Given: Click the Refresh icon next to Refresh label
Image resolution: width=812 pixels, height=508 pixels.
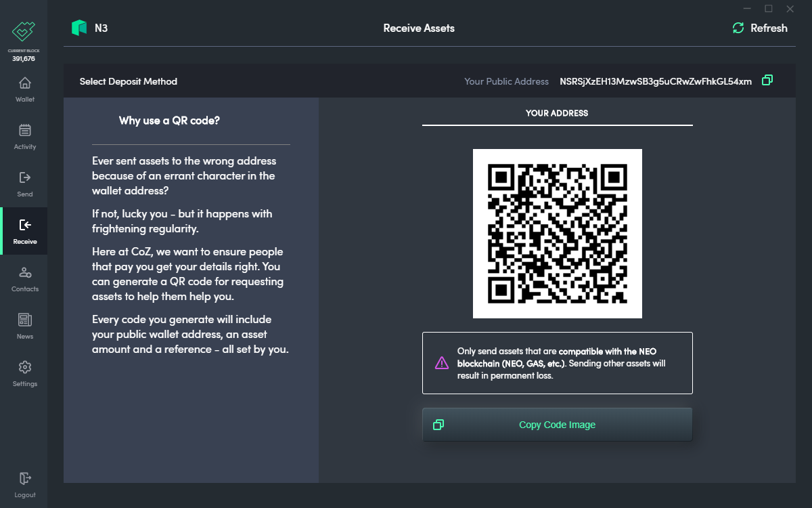Looking at the screenshot, I should tap(738, 28).
